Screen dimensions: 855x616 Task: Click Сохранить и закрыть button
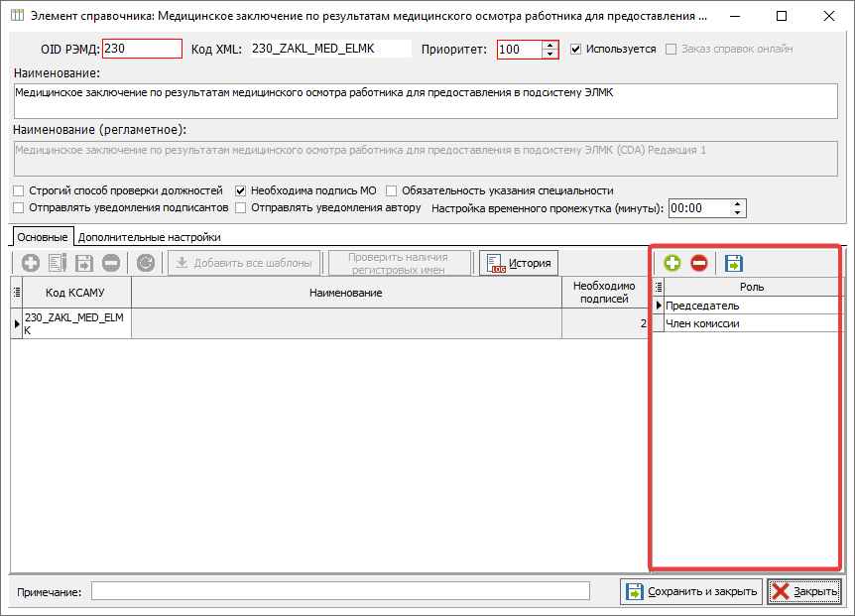point(691,591)
